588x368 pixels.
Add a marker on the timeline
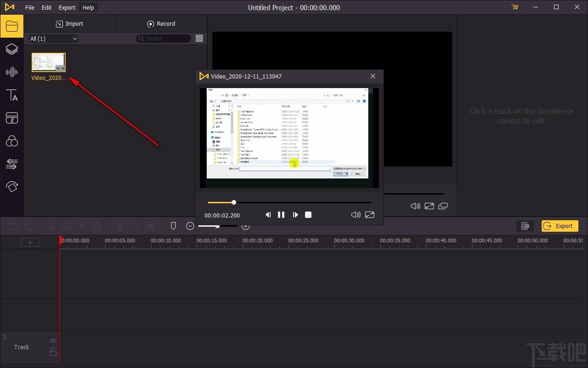point(173,226)
